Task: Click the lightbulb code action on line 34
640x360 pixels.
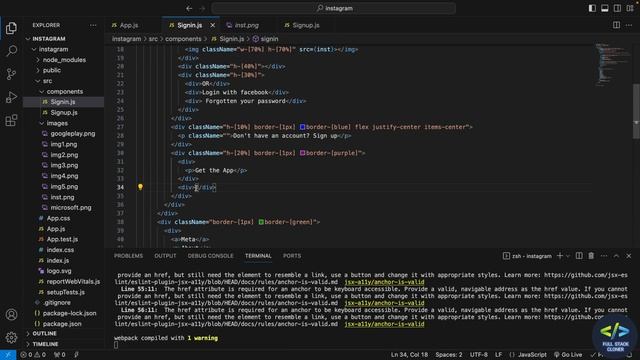Action: (x=140, y=187)
